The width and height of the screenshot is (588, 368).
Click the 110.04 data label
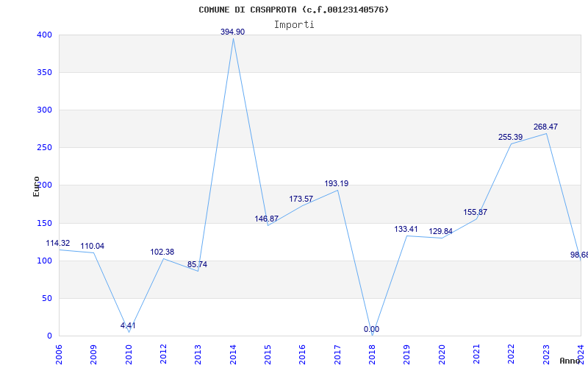point(93,247)
